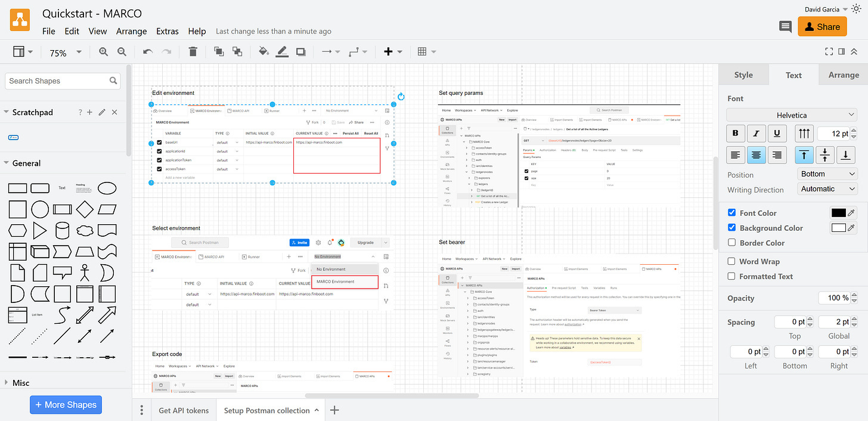The image size is (868, 421).
Task: Change Position from Bottom via dropdown
Action: pyautogui.click(x=827, y=174)
